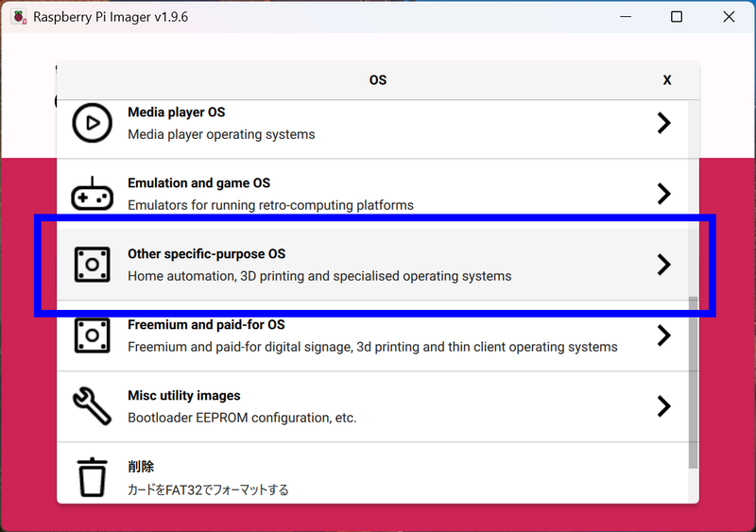
Task: Select the Other specific-purpose OS title
Action: point(207,254)
